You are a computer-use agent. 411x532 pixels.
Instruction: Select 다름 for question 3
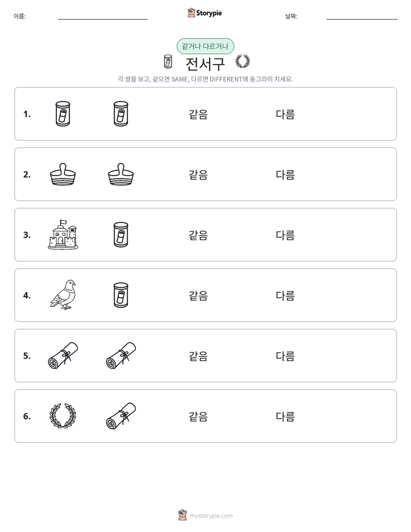point(285,235)
